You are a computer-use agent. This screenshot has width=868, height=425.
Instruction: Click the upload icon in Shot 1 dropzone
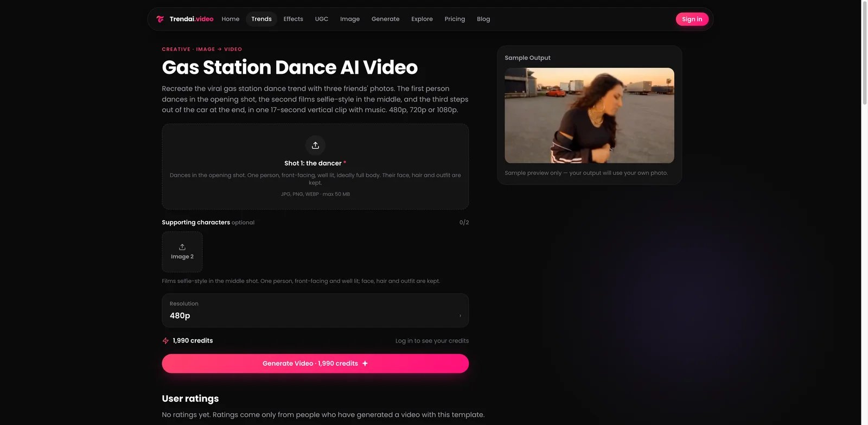tap(315, 145)
